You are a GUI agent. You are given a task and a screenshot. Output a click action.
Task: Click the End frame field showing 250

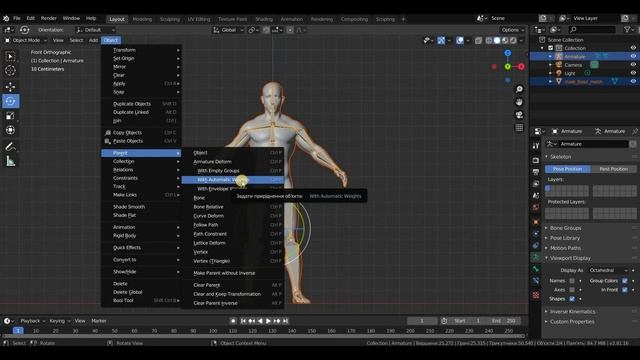[x=503, y=321]
